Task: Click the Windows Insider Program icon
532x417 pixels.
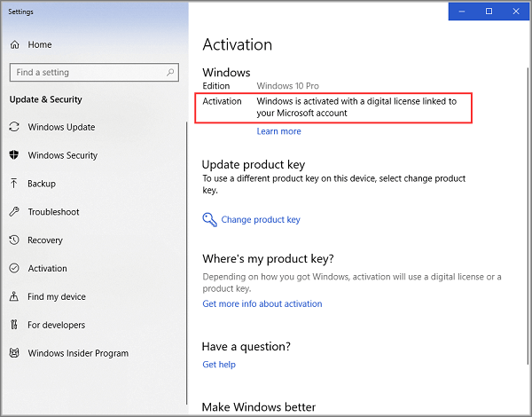Action: [14, 354]
